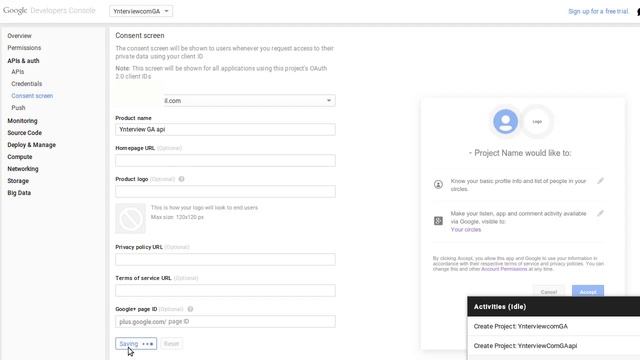Viewport: 640px width, 360px height.
Task: Click the Reset button
Action: click(x=171, y=344)
